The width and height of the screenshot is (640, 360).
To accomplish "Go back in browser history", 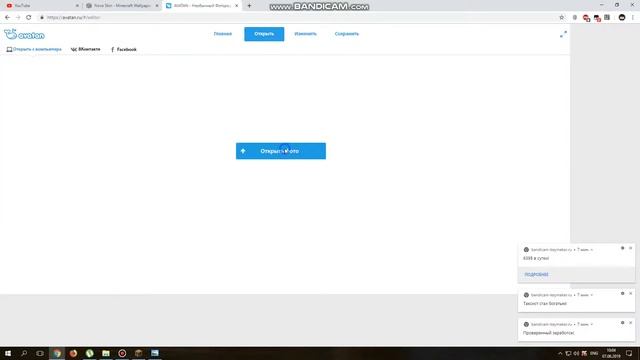I will click(7, 18).
